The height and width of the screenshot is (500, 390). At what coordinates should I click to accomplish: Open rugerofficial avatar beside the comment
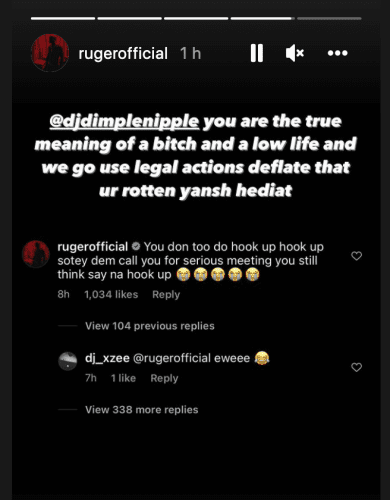[x=36, y=254]
